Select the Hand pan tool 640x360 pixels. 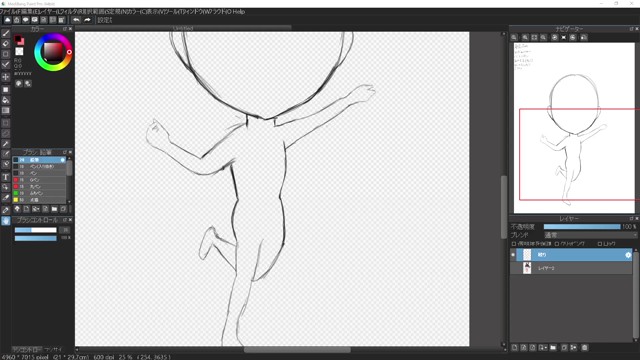(6, 221)
